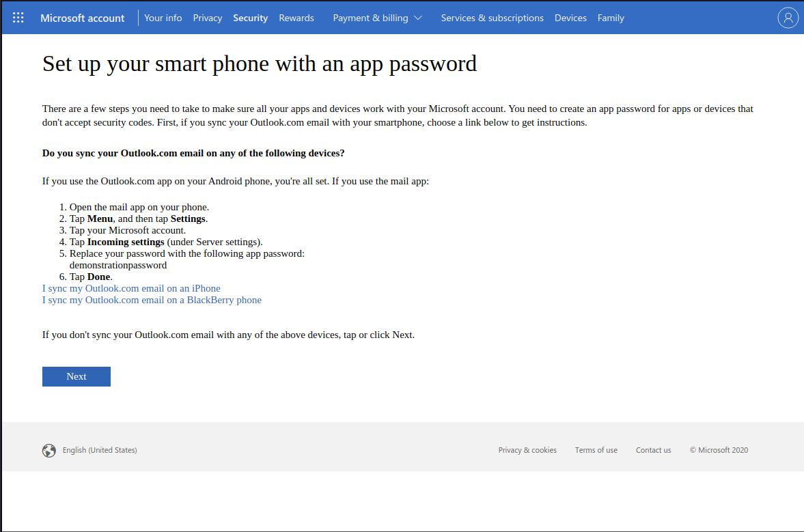This screenshot has width=804, height=532.
Task: Open Terms of use footer link
Action: (596, 450)
